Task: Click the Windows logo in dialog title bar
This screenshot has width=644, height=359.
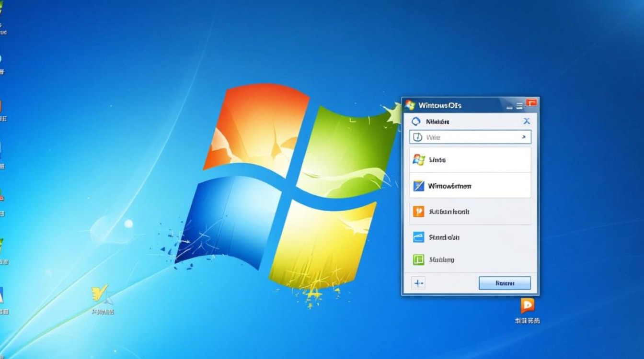Action: coord(410,105)
